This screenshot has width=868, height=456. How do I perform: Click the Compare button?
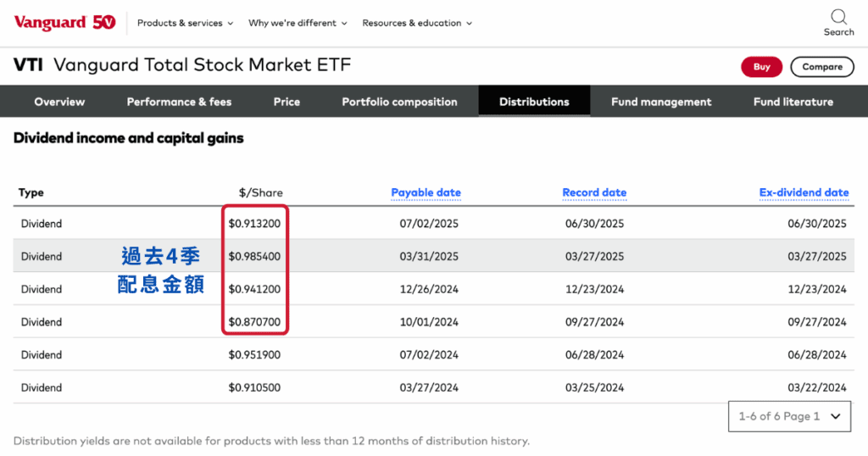822,67
